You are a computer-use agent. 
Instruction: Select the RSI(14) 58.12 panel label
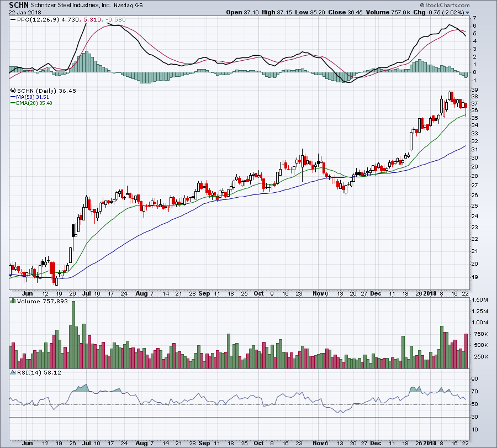(39, 372)
